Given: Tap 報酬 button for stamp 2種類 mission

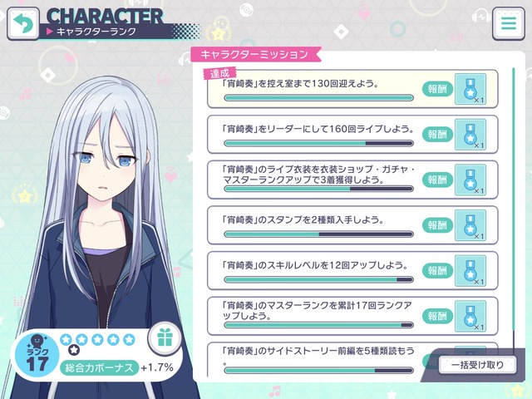Looking at the screenshot, I should click(437, 225).
